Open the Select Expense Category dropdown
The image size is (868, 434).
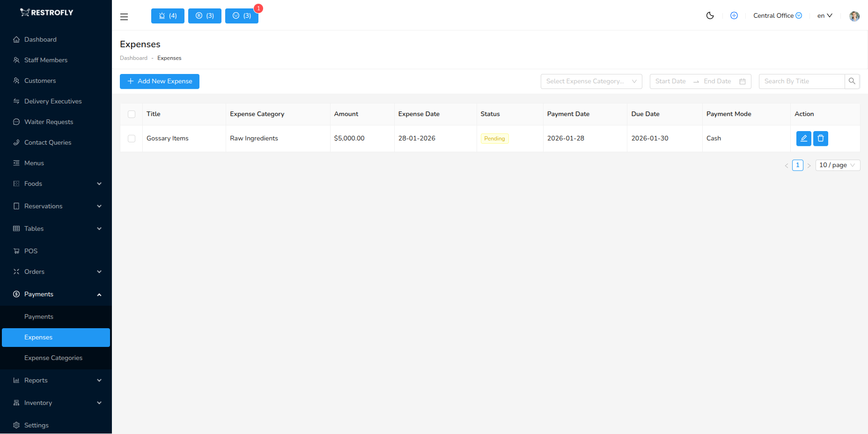tap(591, 81)
